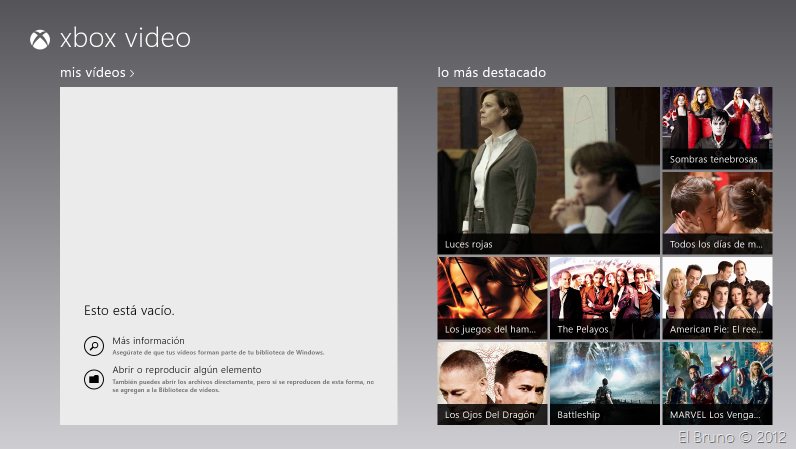This screenshot has height=449, width=796.
Task: Open the Luces rojas movie tile
Action: (x=548, y=170)
